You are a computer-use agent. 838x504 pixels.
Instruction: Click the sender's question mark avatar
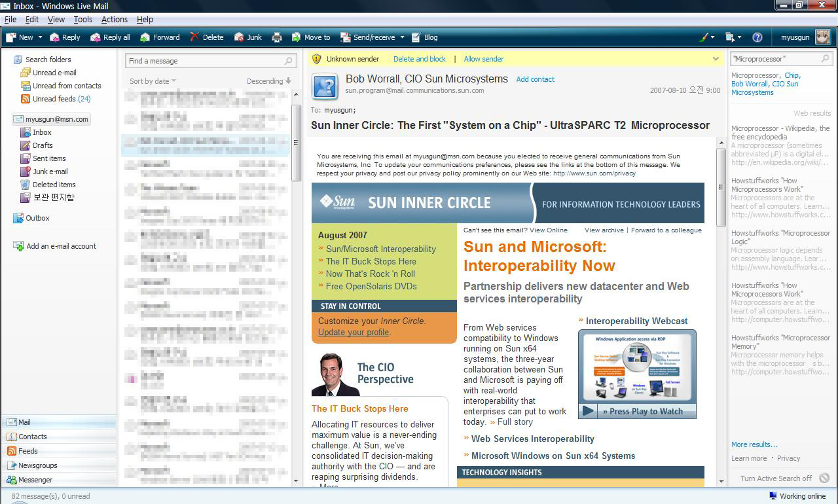click(325, 86)
